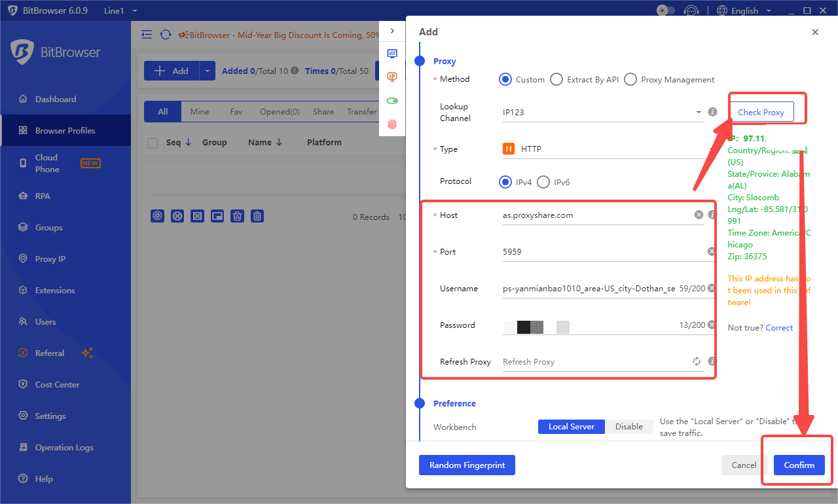Screen dimensions: 838x504
Task: Select the Extract By API method
Action: click(x=556, y=79)
